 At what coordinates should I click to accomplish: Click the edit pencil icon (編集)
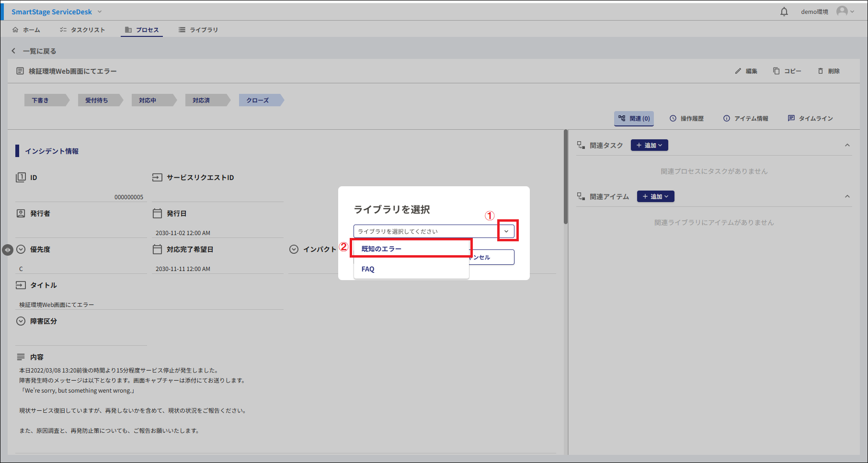pyautogui.click(x=738, y=71)
